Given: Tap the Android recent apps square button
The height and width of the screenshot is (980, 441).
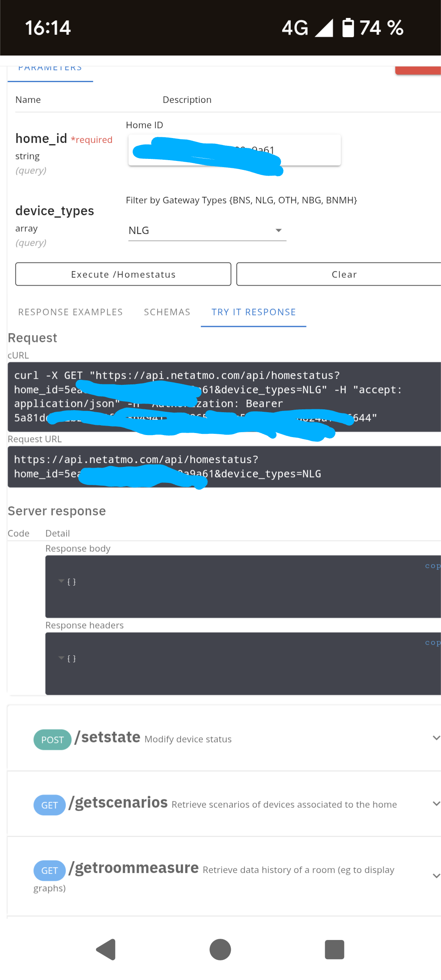Looking at the screenshot, I should pyautogui.click(x=334, y=949).
